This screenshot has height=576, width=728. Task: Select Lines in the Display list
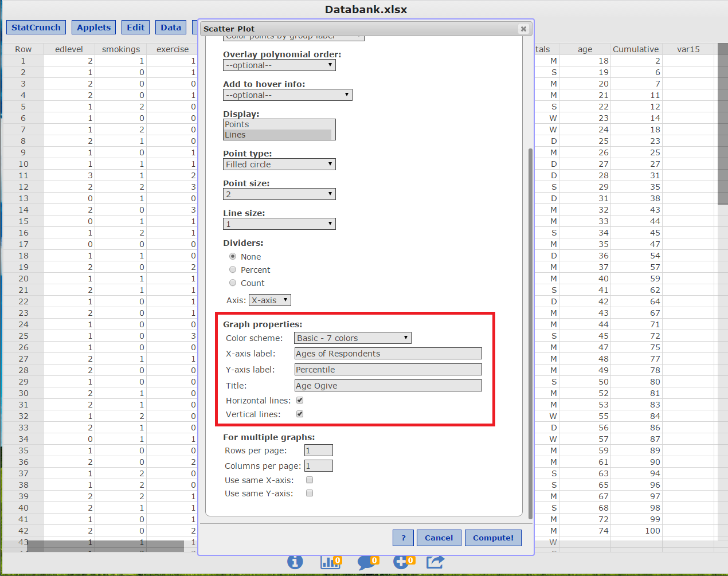[x=278, y=135]
